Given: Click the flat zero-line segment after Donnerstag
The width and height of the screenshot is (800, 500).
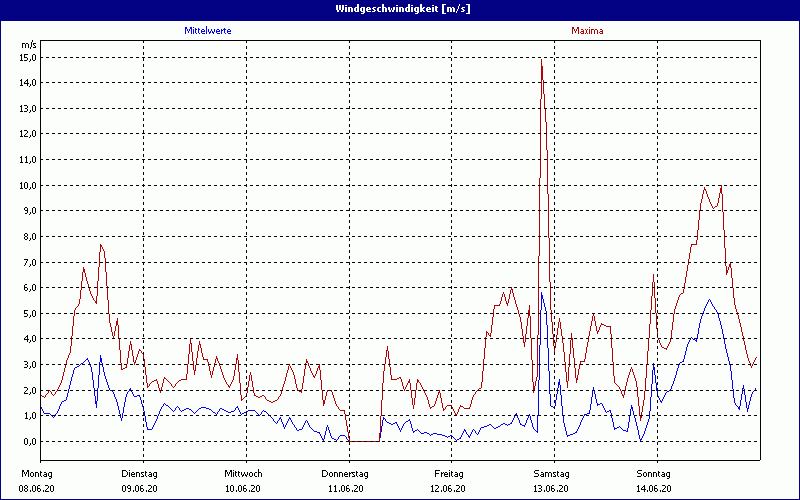Looking at the screenshot, I should click(365, 441).
